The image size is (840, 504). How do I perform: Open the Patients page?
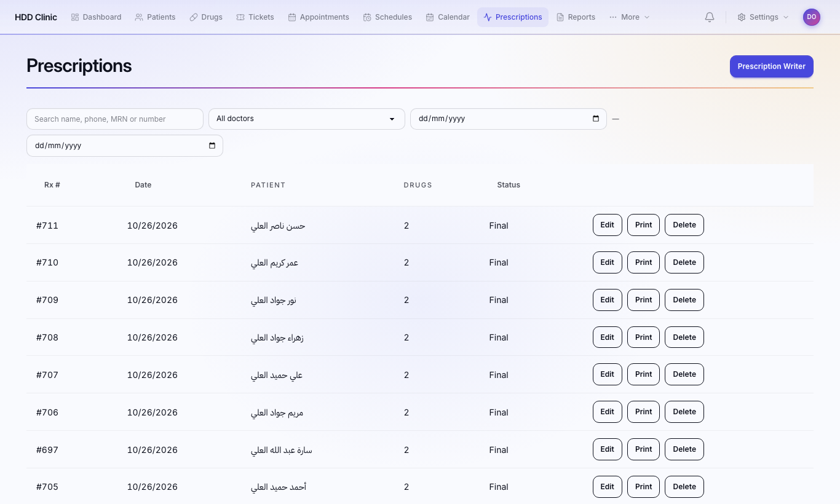pos(155,17)
